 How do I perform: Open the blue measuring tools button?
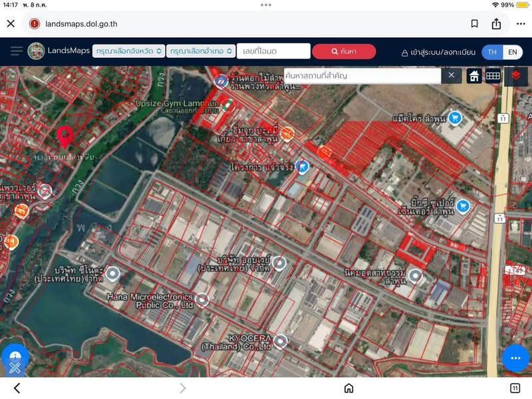point(15,360)
